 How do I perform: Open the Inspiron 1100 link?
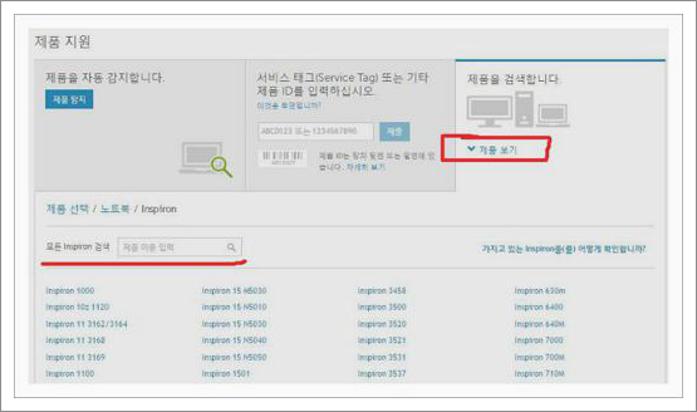70,374
